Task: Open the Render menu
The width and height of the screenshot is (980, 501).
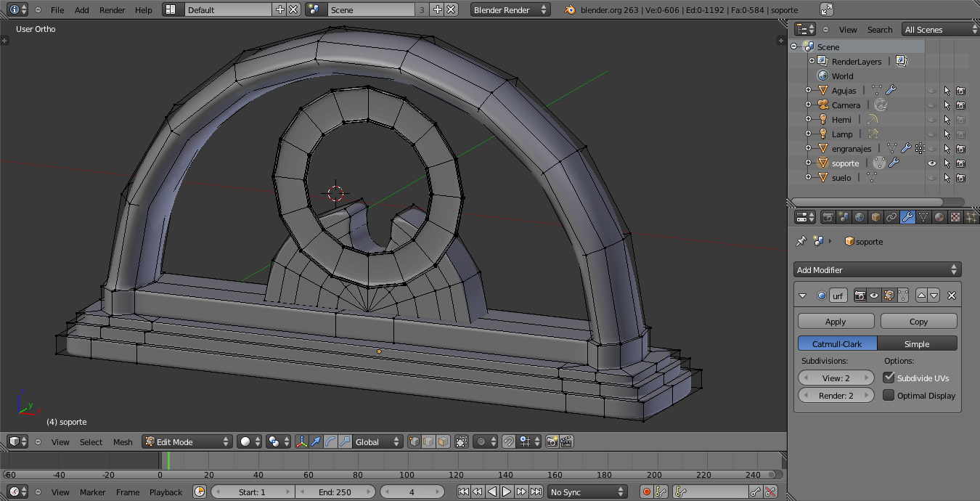Action: 113,10
